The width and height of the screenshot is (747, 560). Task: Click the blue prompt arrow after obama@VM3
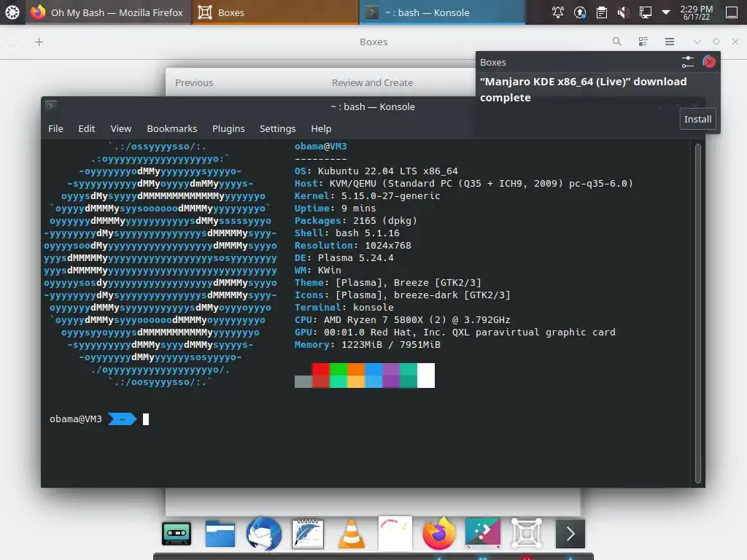(x=123, y=419)
